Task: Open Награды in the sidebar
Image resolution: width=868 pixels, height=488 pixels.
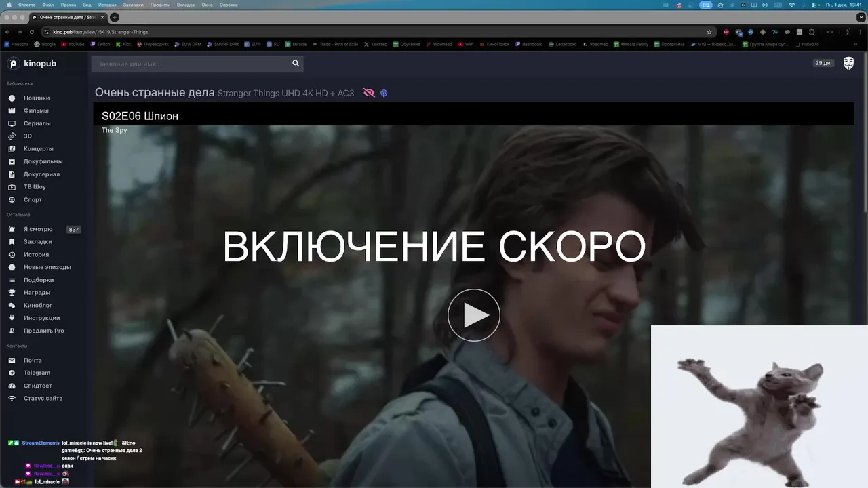Action: point(37,292)
